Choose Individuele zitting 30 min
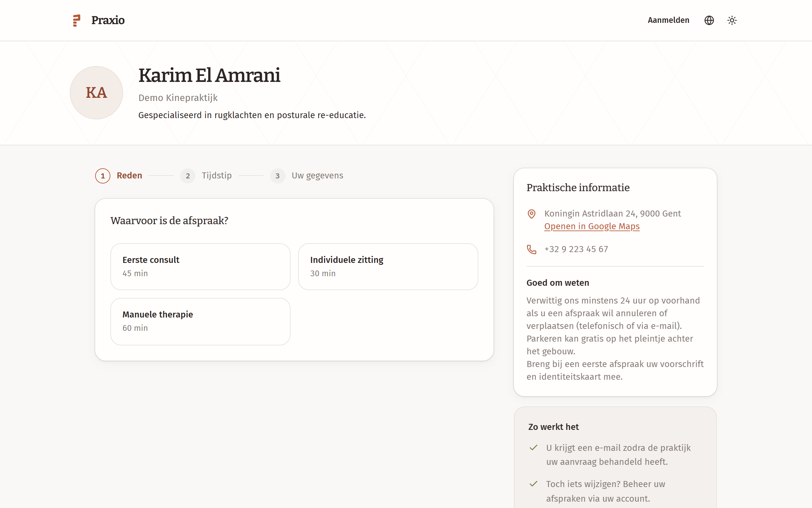 388,266
